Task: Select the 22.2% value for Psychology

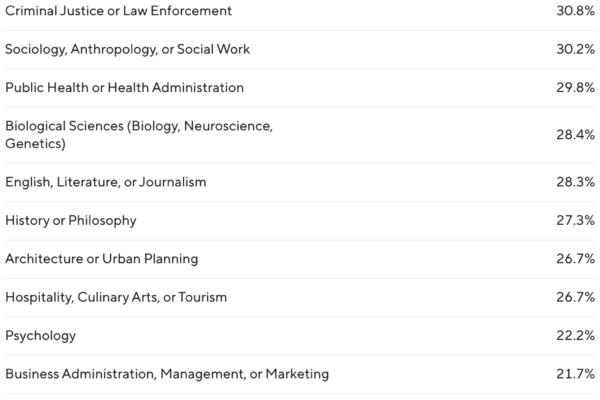Action: [x=575, y=336]
